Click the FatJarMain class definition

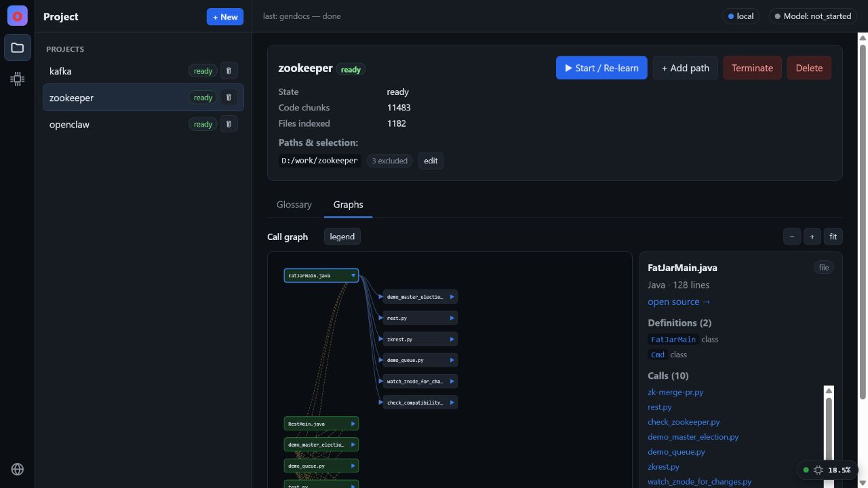coord(673,340)
